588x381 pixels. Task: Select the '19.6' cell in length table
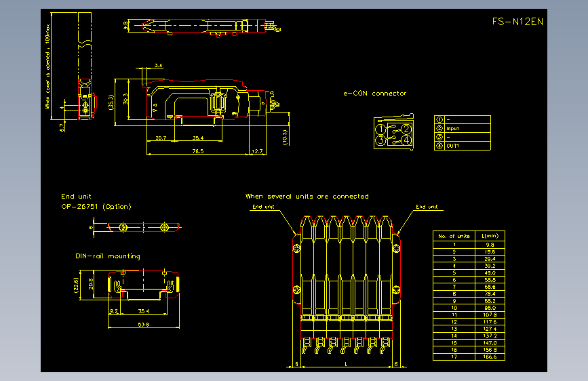coord(490,252)
